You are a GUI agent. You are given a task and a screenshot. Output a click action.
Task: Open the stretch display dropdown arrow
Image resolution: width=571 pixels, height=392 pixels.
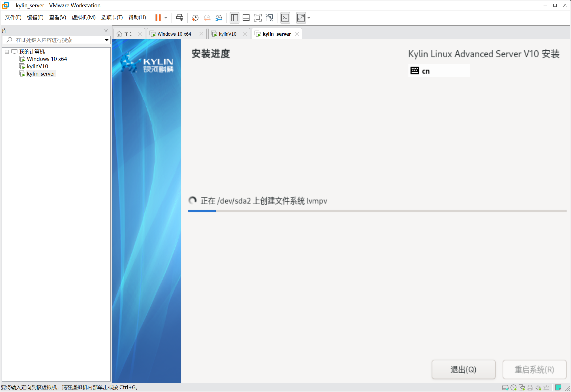tap(309, 18)
